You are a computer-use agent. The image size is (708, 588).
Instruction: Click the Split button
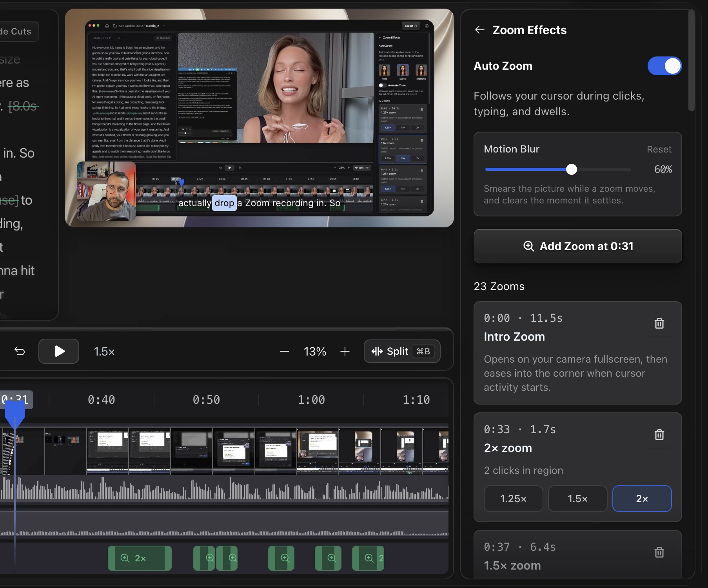(402, 351)
